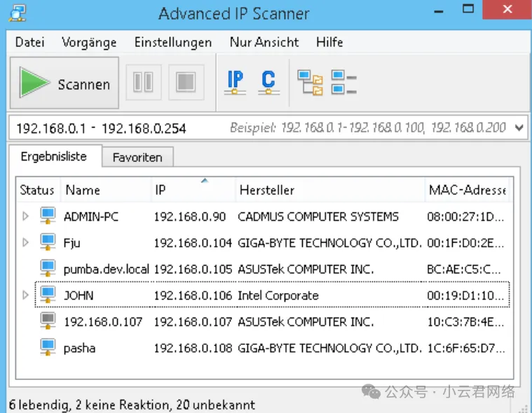Click the gray 192.168.0.107 computer icon
The height and width of the screenshot is (413, 532).
pos(48,322)
